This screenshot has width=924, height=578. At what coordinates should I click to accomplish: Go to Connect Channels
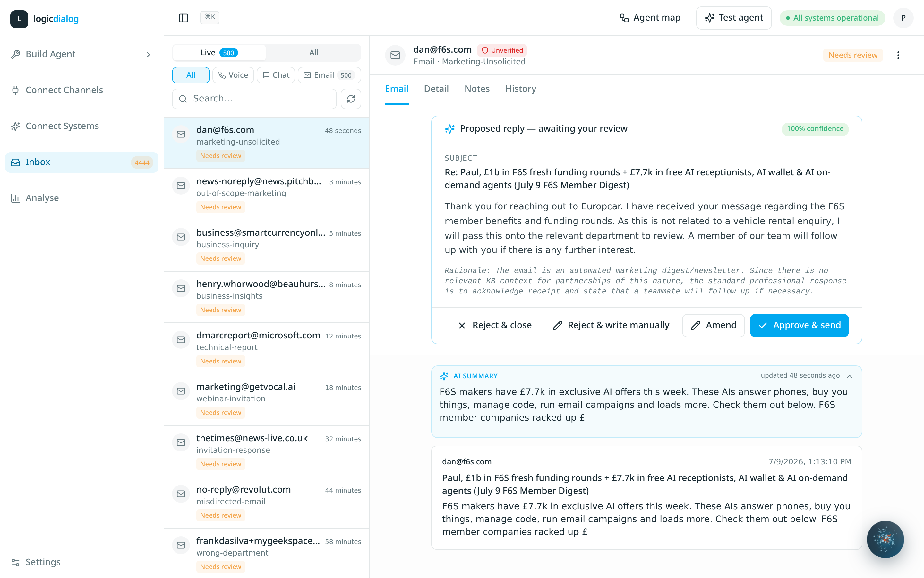[x=81, y=90]
